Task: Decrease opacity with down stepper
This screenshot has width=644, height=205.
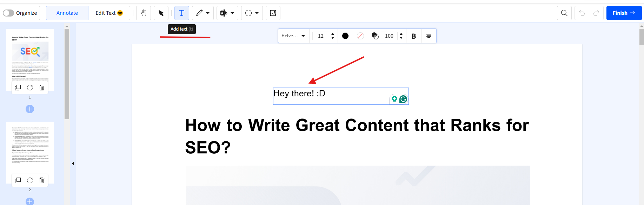Action: (401, 38)
